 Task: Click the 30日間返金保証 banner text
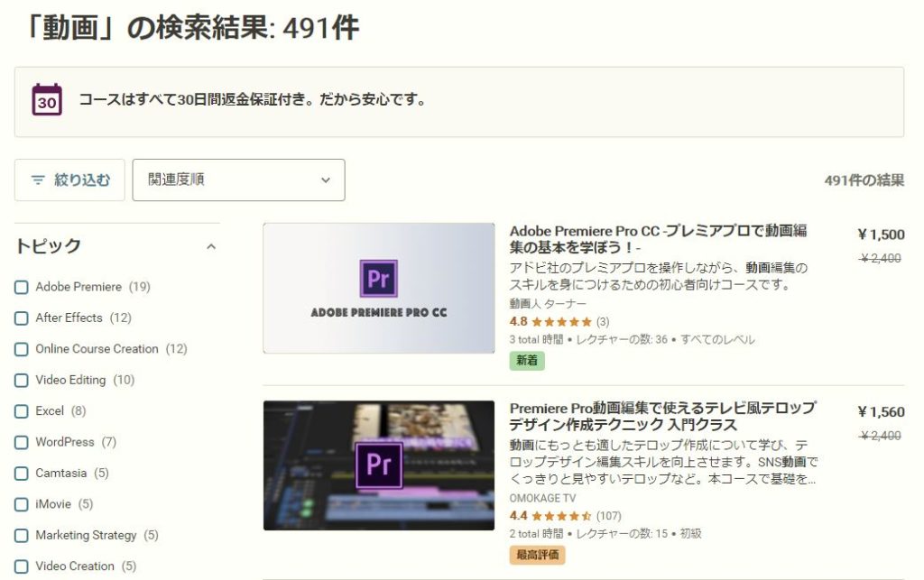(253, 99)
